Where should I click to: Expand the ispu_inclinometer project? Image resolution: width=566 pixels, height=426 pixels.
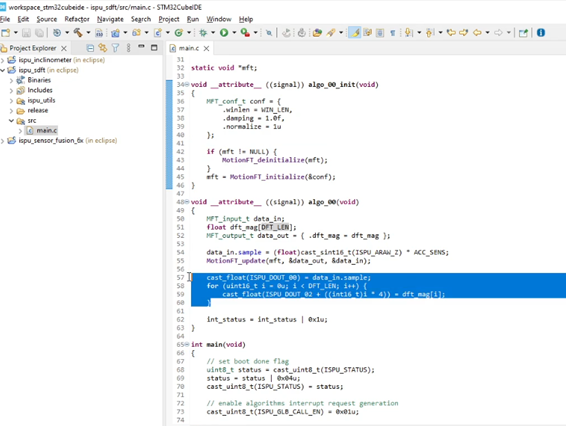tap(3, 60)
